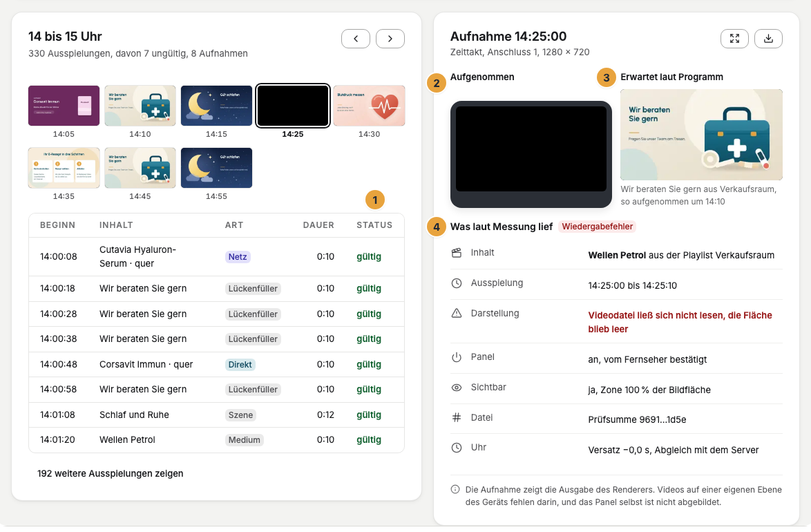Click the Medium tag
This screenshot has width=811, height=532.
coord(244,440)
